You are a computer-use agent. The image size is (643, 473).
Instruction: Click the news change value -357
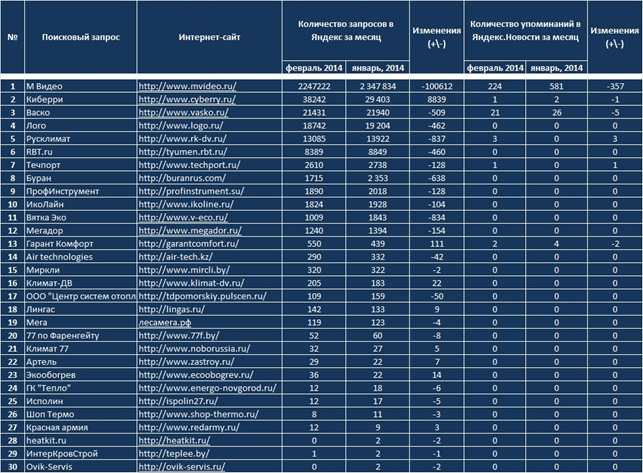(615, 86)
